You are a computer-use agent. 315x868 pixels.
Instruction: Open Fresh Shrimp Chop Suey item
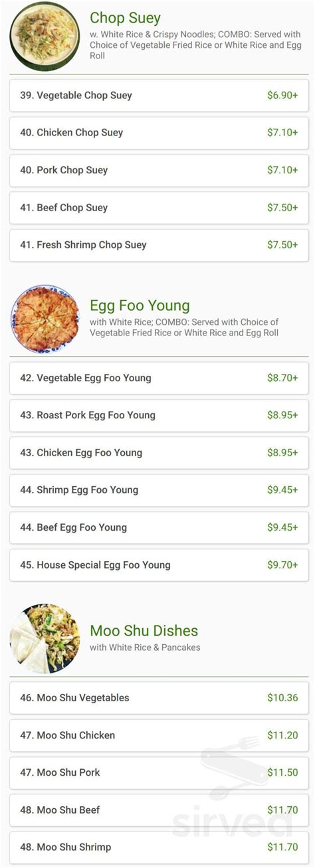(159, 245)
